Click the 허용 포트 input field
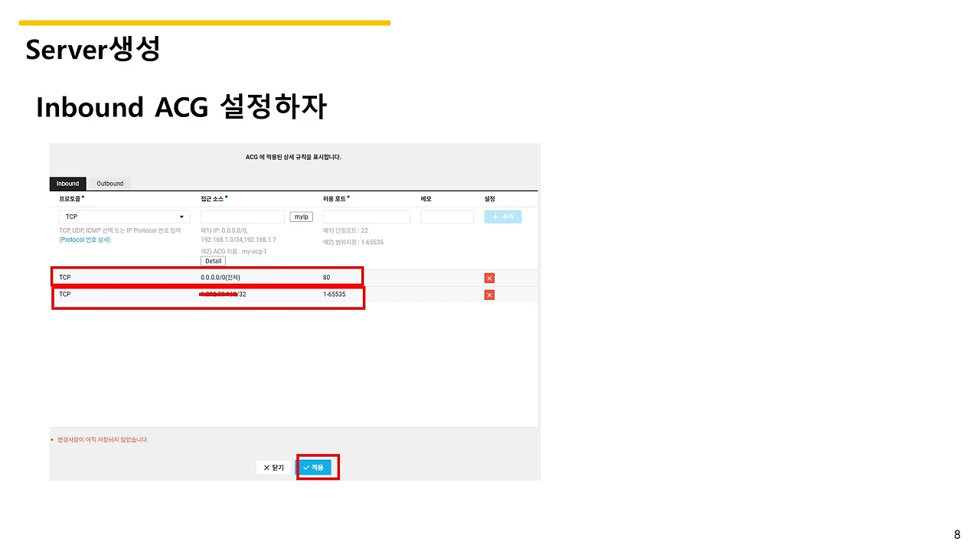This screenshot has height=551, width=980. [x=366, y=217]
